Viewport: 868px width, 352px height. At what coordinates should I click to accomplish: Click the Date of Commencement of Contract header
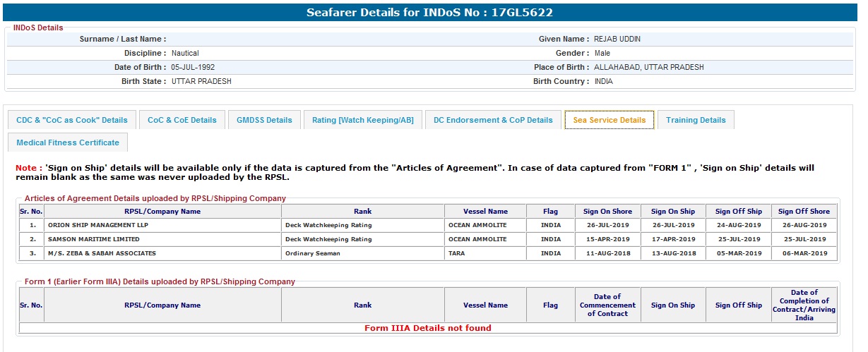click(x=607, y=305)
